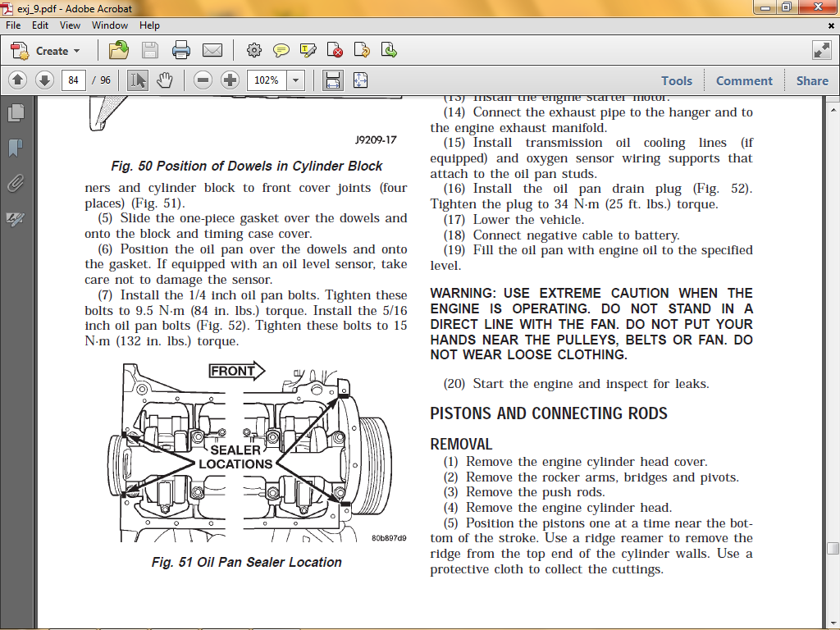Select the highlight text tool
The image size is (840, 630).
pyautogui.click(x=308, y=51)
